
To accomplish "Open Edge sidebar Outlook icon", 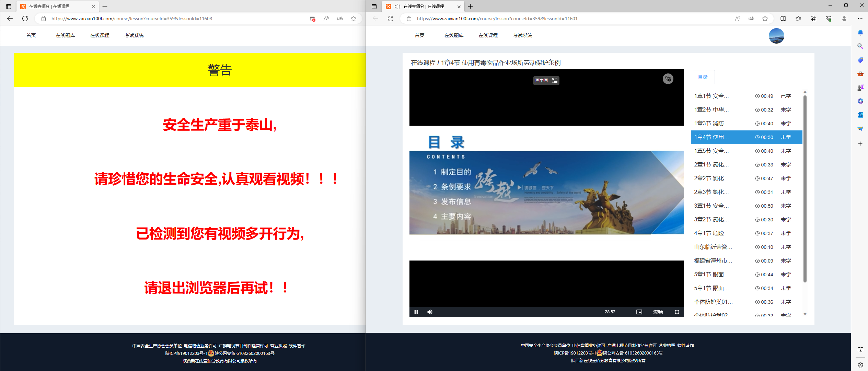I will pos(860,115).
